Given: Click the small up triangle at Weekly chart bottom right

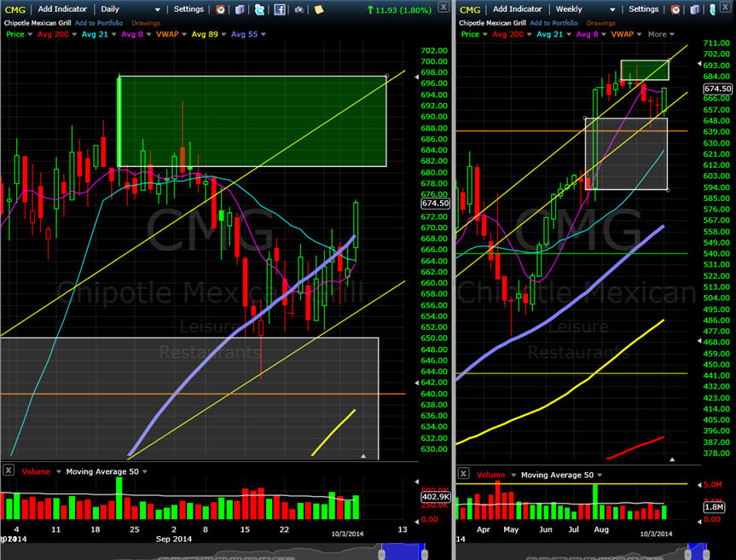Looking at the screenshot, I should point(672,459).
